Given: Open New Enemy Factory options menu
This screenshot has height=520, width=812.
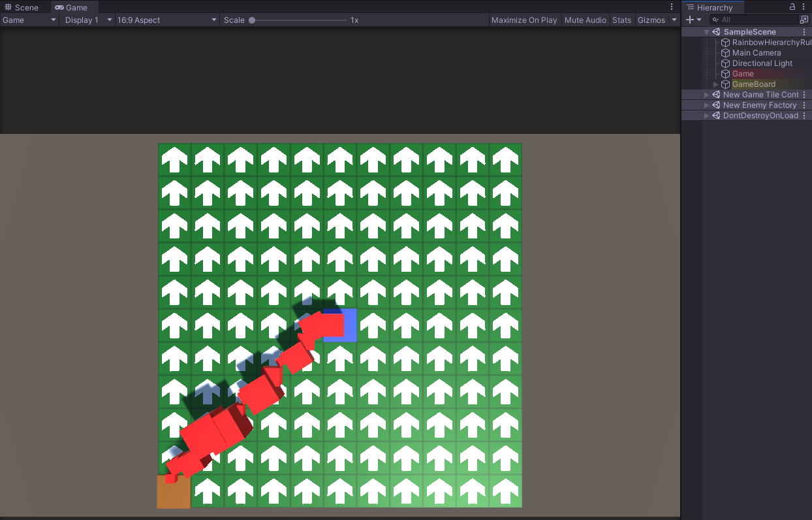Looking at the screenshot, I should click(804, 105).
